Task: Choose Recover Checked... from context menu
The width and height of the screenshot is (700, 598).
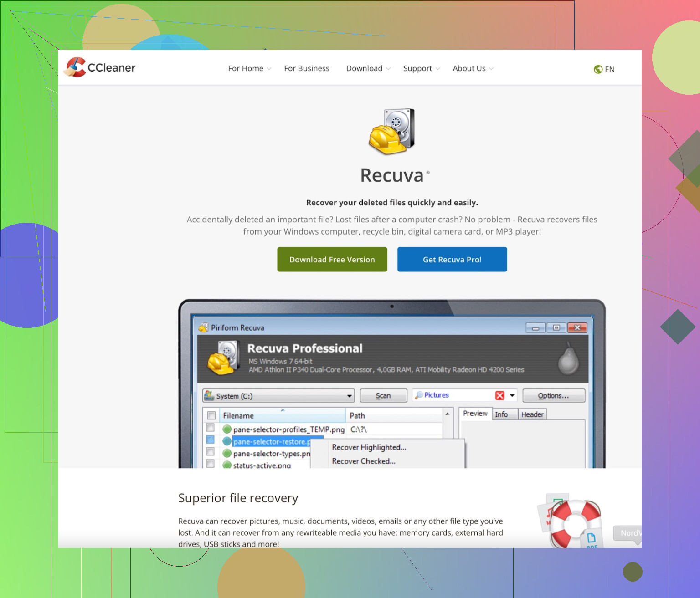Action: pyautogui.click(x=364, y=461)
